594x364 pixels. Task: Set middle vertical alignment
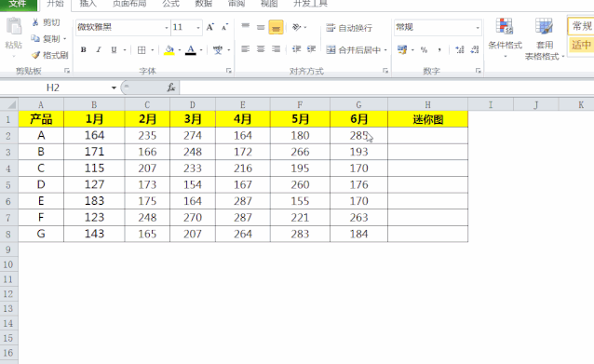tap(261, 27)
